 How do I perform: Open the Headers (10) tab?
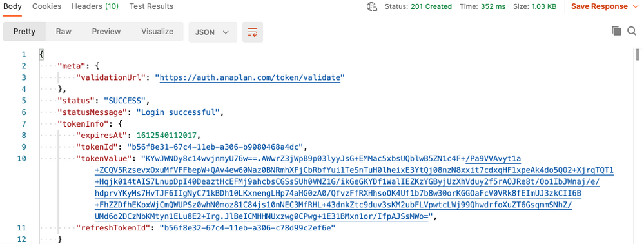(95, 6)
